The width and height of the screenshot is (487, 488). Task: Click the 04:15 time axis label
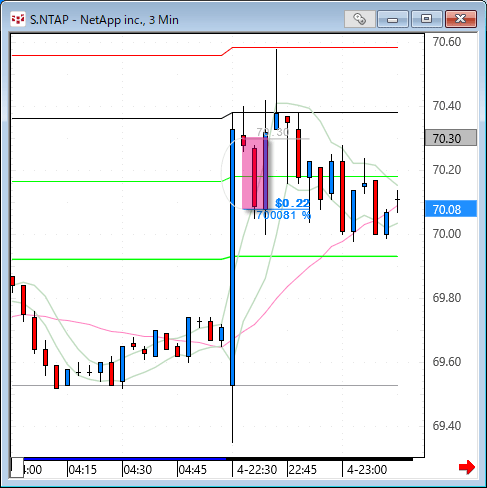coord(82,470)
